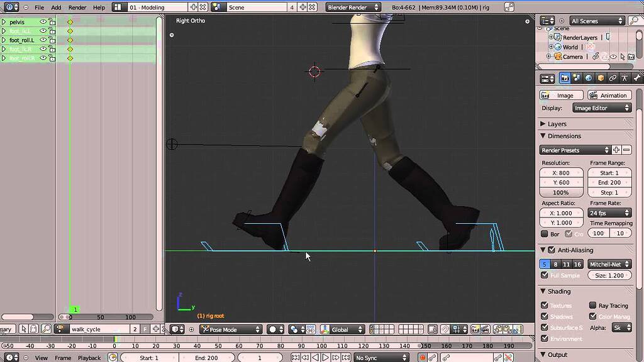Lock the foot_roll.L channel
The width and height of the screenshot is (644, 362).
click(52, 40)
